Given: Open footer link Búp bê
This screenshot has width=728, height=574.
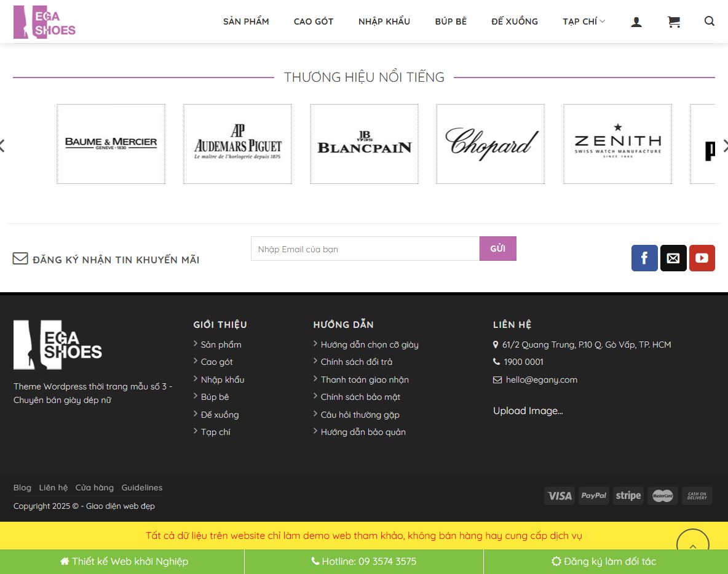Looking at the screenshot, I should click(215, 397).
